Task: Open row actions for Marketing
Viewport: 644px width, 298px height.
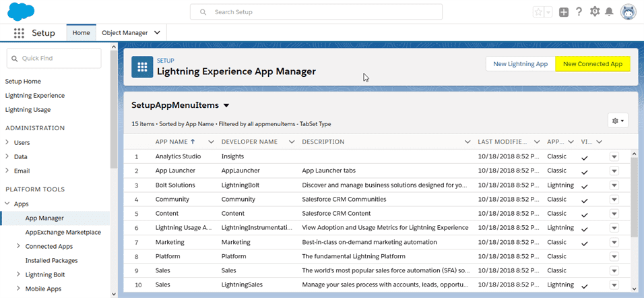Action: pos(614,242)
